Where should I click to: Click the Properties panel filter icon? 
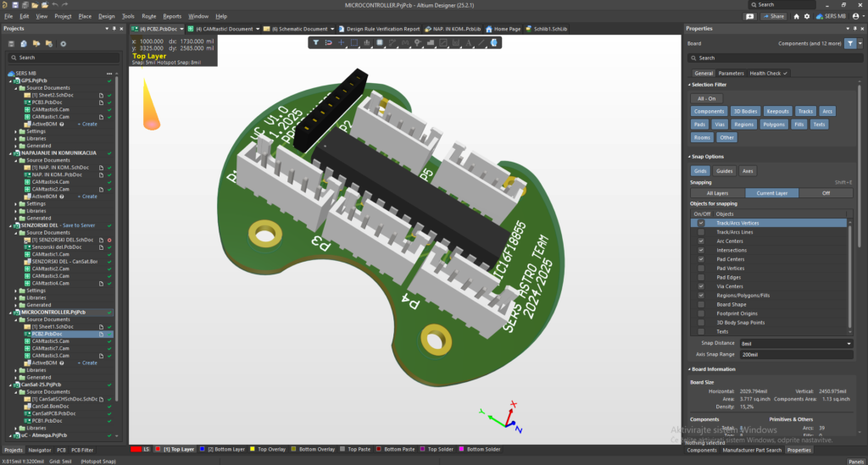[850, 43]
